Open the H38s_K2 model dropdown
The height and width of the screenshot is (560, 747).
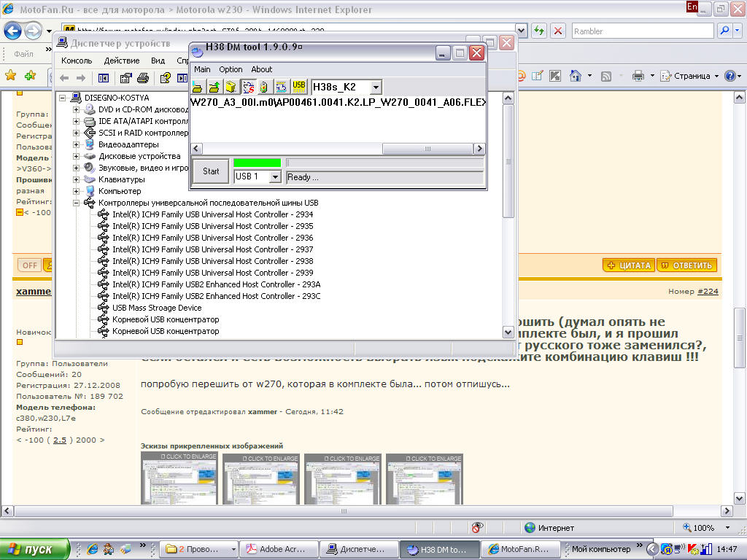376,87
